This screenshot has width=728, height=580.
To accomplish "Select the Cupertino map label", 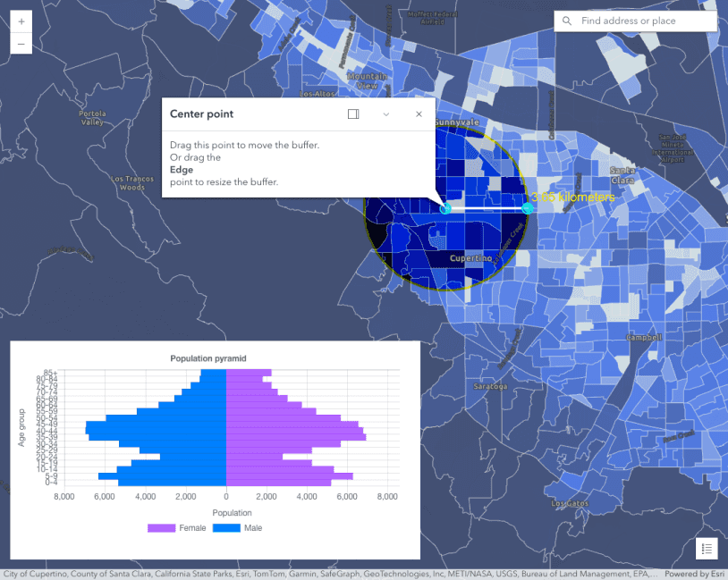I will pyautogui.click(x=470, y=258).
